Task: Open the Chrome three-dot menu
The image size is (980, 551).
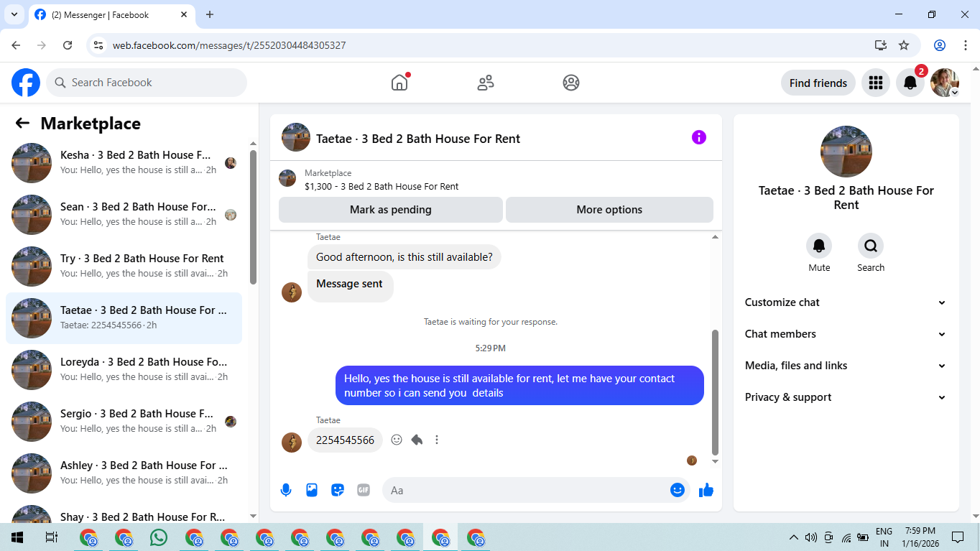Action: pos(965,45)
